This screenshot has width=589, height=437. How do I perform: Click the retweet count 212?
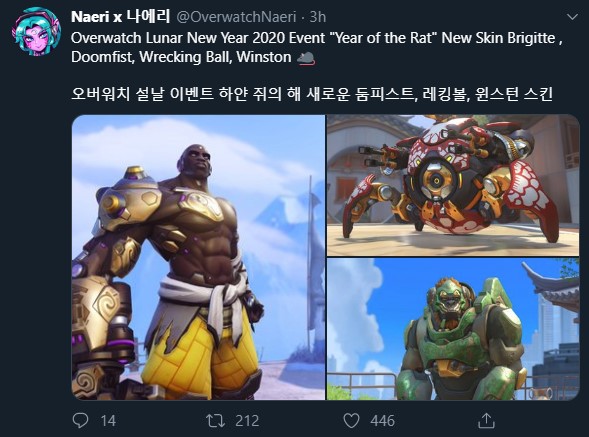click(x=247, y=420)
